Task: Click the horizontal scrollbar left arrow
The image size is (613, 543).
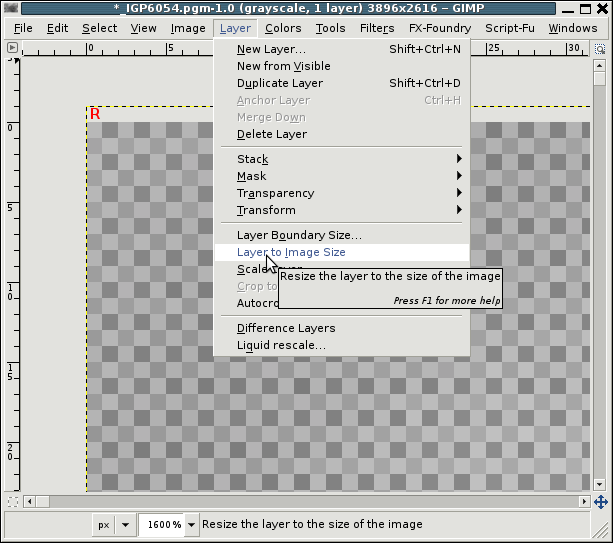Action: pos(29,502)
